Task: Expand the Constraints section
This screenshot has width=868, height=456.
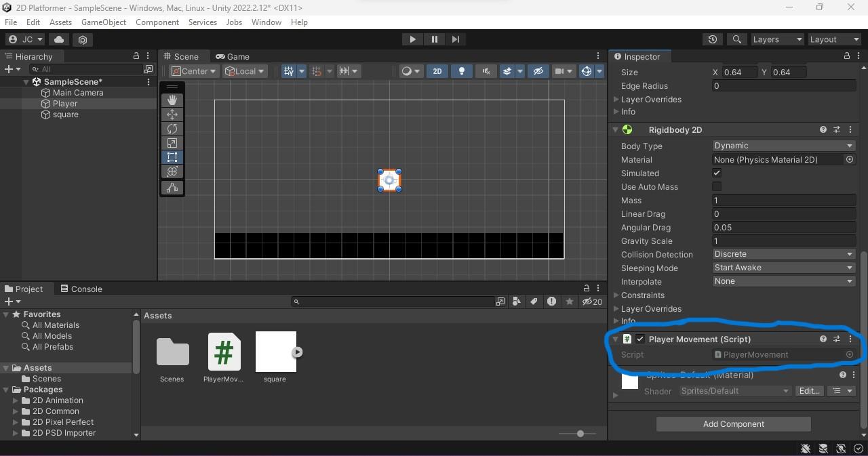Action: (616, 295)
